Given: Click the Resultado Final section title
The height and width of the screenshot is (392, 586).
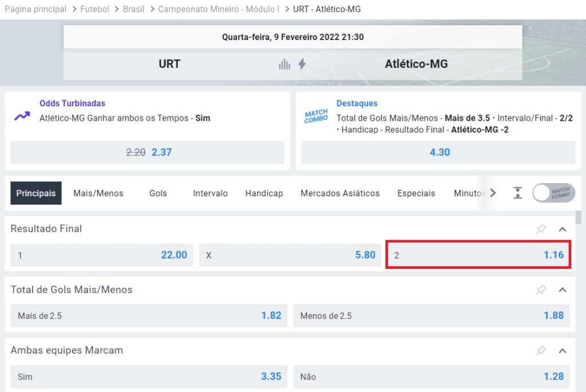Looking at the screenshot, I should [46, 229].
